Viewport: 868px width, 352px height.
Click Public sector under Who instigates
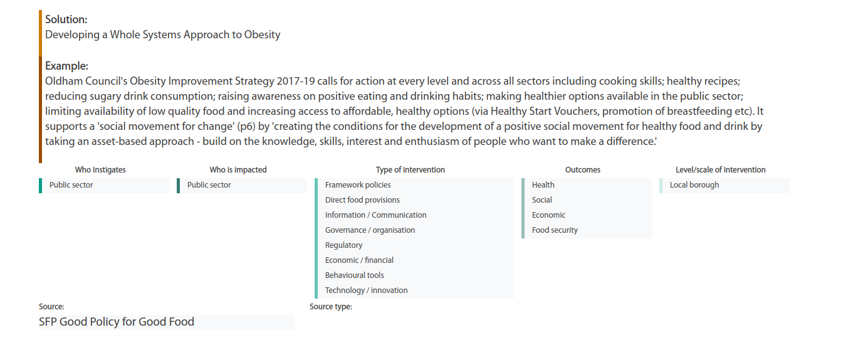pos(104,185)
